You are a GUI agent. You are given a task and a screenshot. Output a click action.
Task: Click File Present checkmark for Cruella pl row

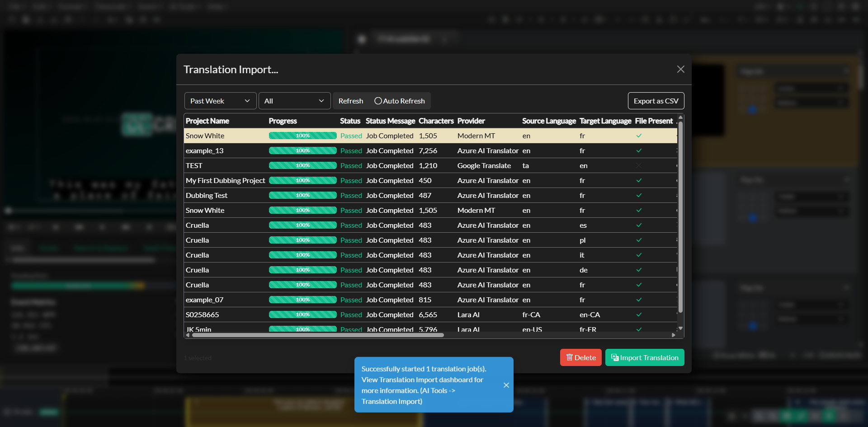coord(639,240)
